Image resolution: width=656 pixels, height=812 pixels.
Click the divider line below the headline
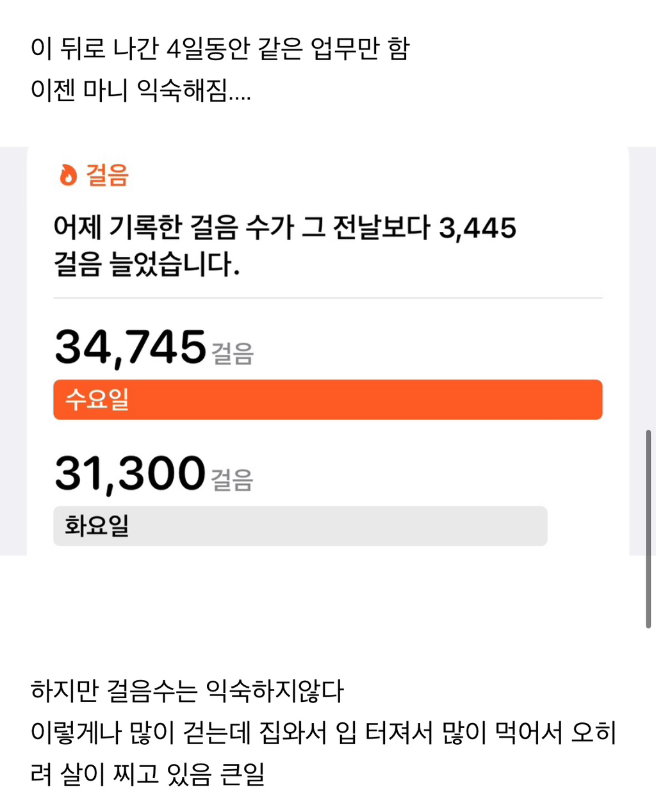click(327, 298)
